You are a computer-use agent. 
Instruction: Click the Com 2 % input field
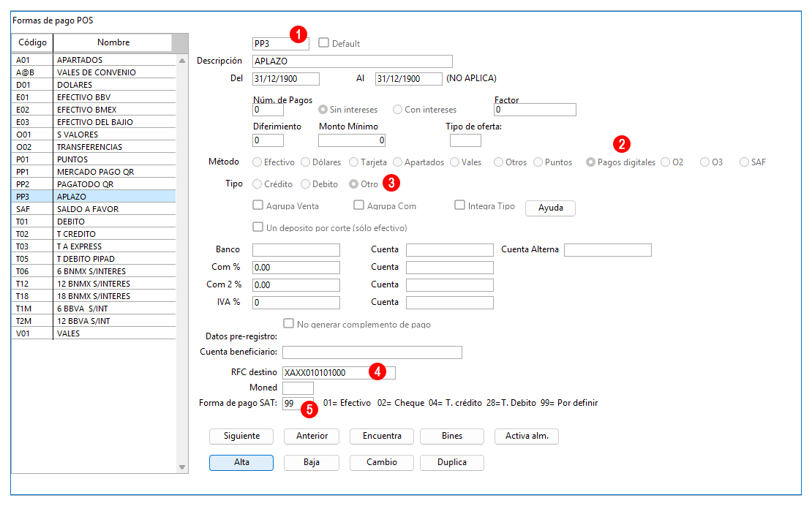[x=296, y=286]
